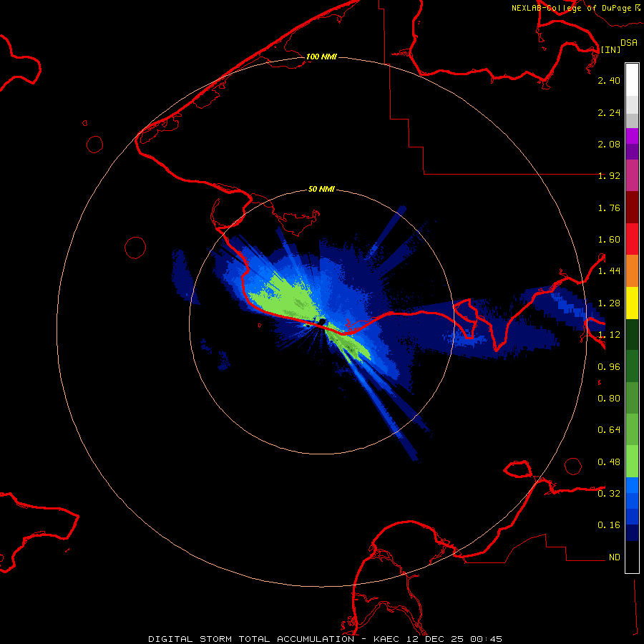Click the navy blue swatch above ND
The width and height of the screenshot is (644, 644).
click(x=632, y=533)
